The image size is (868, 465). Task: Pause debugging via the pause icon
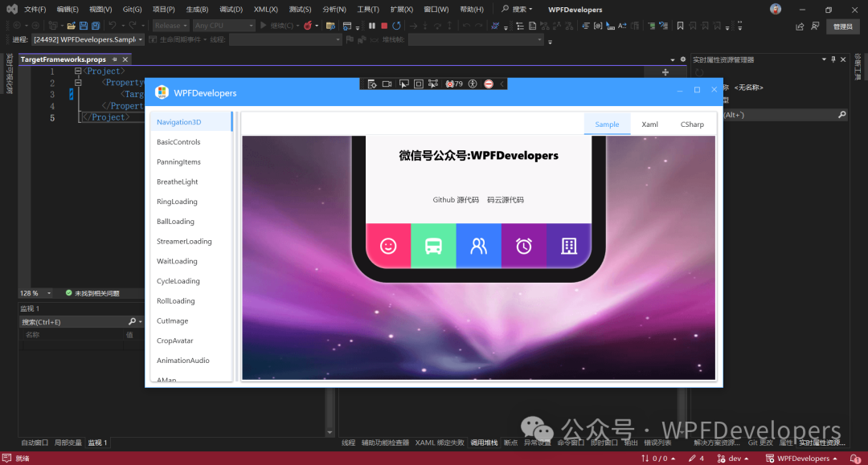point(371,25)
